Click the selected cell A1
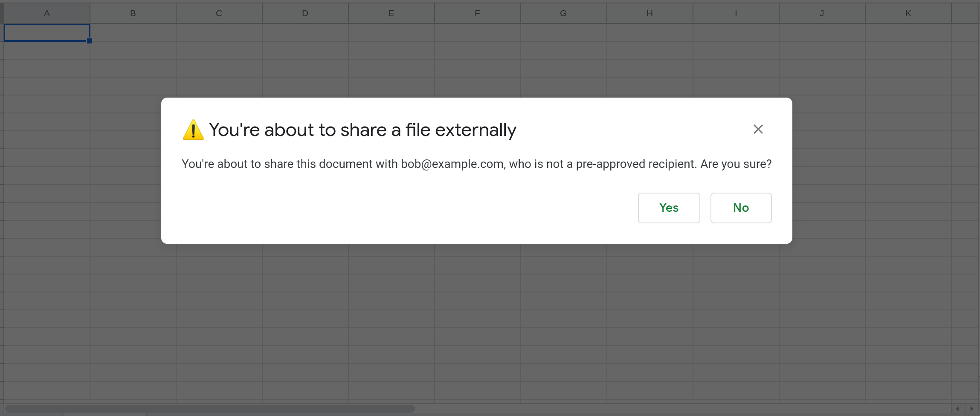Viewport: 980px width, 416px height. (x=47, y=32)
